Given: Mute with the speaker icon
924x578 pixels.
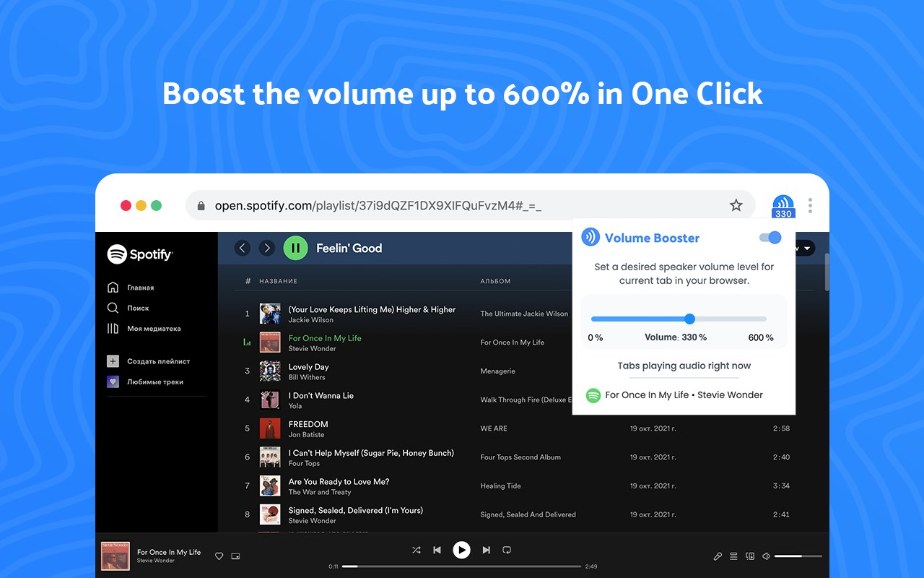Looking at the screenshot, I should [x=766, y=556].
